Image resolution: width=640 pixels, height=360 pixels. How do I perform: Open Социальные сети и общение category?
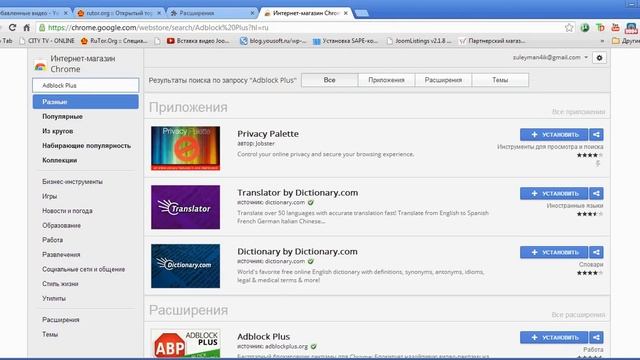(x=84, y=269)
